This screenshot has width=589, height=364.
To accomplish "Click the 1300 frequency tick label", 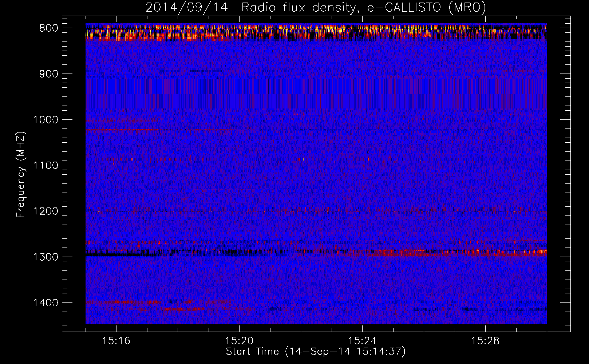I will (46, 257).
